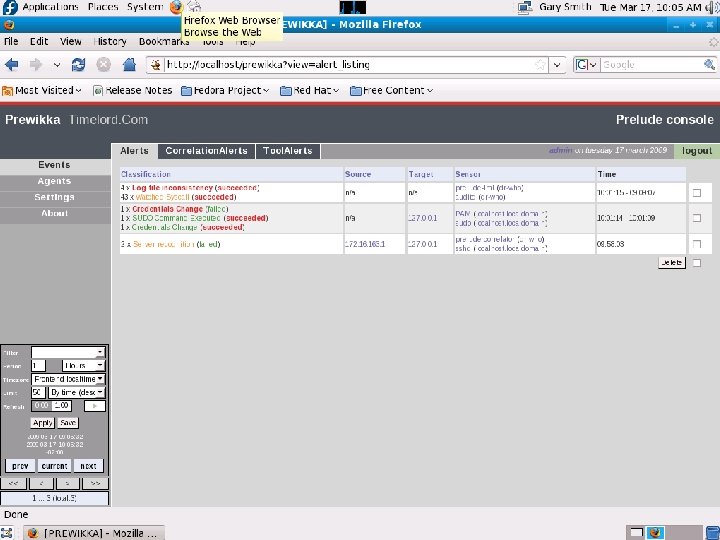Click the Period number input field

tap(39, 366)
